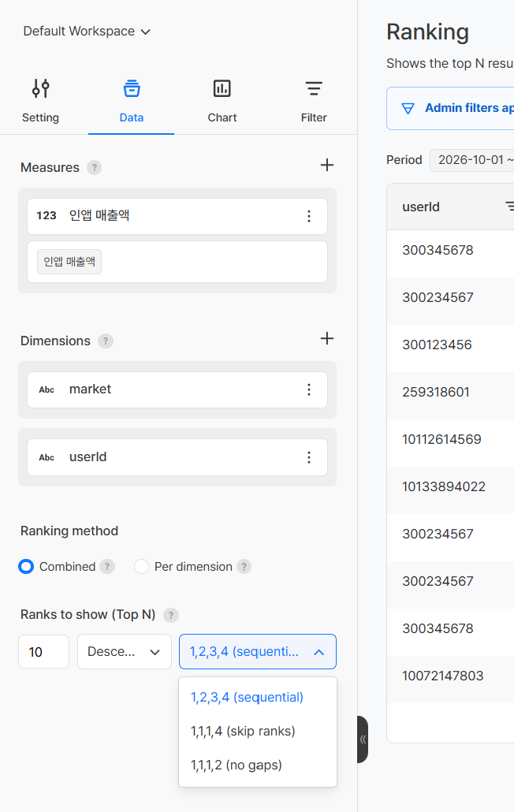Select the Combined ranking method
Screen dimensions: 514x812
pyautogui.click(x=26, y=567)
